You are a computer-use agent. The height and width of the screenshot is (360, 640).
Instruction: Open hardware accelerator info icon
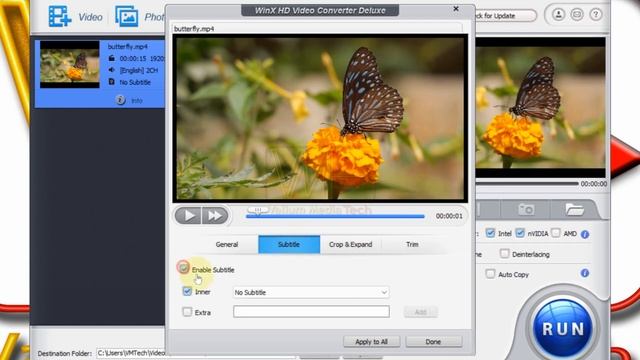[585, 234]
